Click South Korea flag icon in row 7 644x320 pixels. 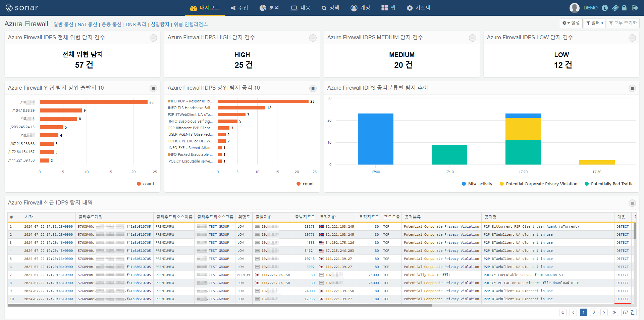click(257, 275)
